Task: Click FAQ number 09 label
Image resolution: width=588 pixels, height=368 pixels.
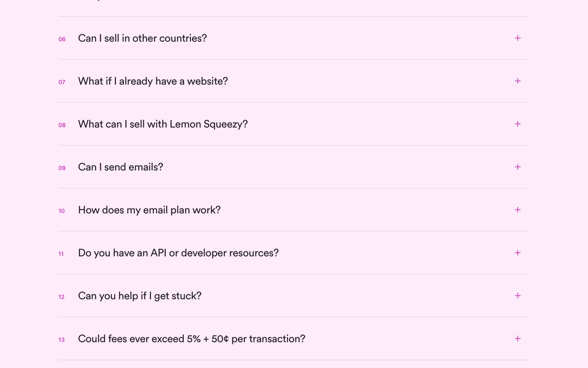Action: pos(62,168)
